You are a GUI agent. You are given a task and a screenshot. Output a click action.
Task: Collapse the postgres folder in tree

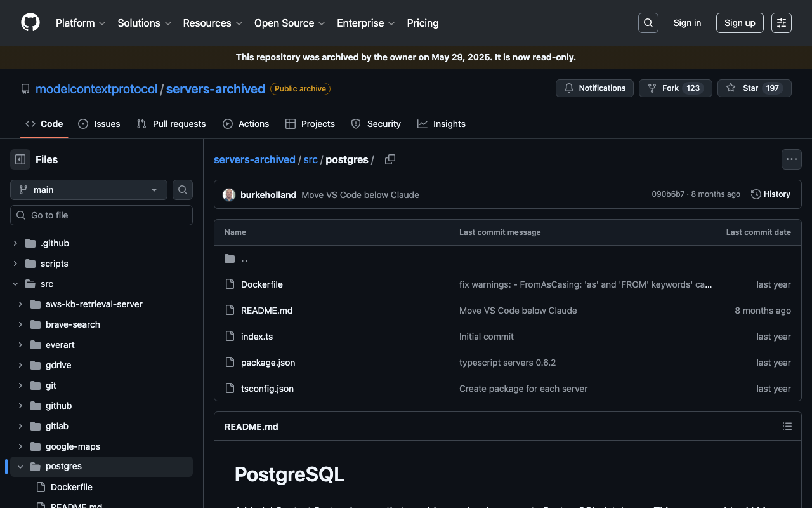point(20,467)
